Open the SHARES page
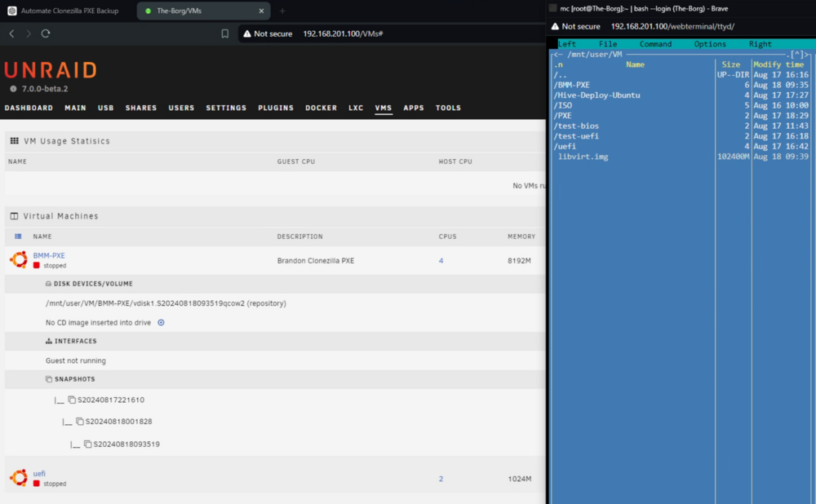 141,108
